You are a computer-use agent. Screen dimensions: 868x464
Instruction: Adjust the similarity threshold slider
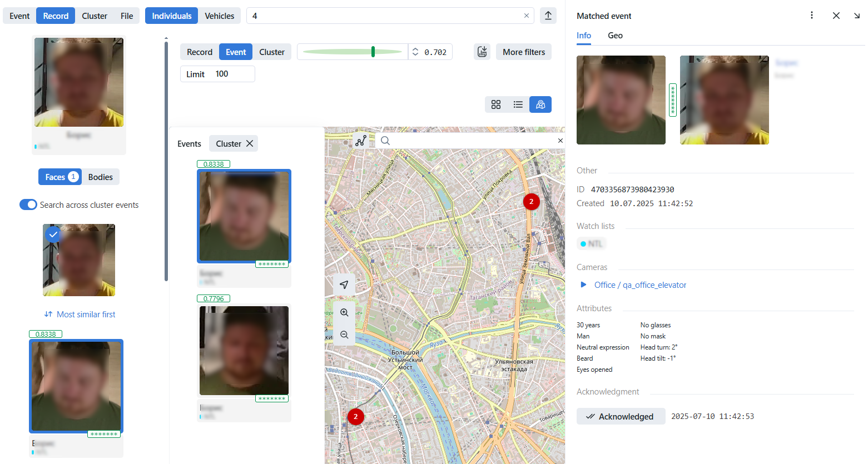pos(372,51)
